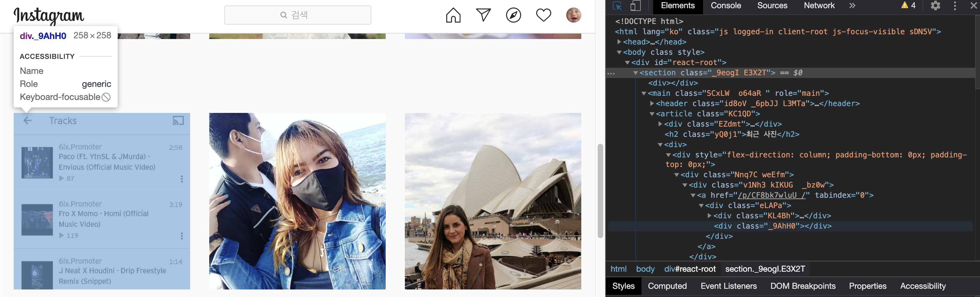980x297 pixels.
Task: Open the Event Listeners pane tab
Action: pos(729,286)
